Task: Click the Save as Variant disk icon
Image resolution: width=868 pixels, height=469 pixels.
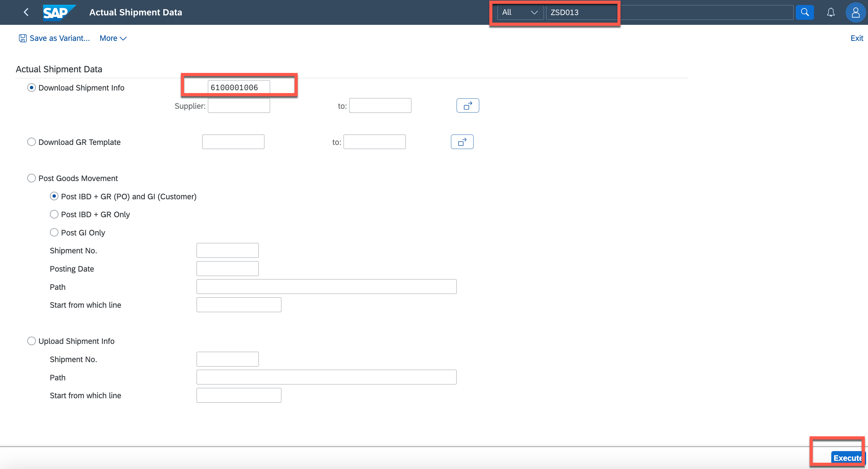Action: pyautogui.click(x=22, y=38)
